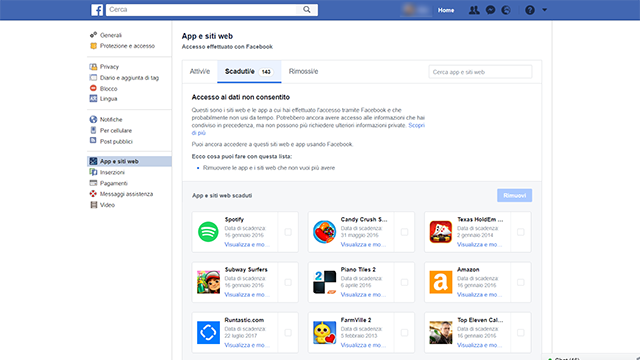Image resolution: width=640 pixels, height=360 pixels.
Task: Open Runtastic.com Visualizza e modifica link
Action: 247,345
